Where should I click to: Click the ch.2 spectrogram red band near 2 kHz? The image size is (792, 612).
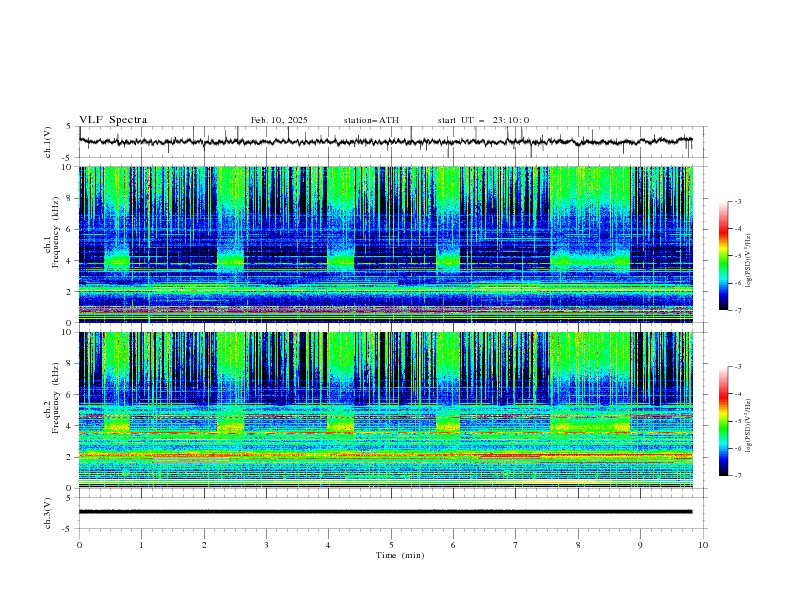tap(386, 455)
